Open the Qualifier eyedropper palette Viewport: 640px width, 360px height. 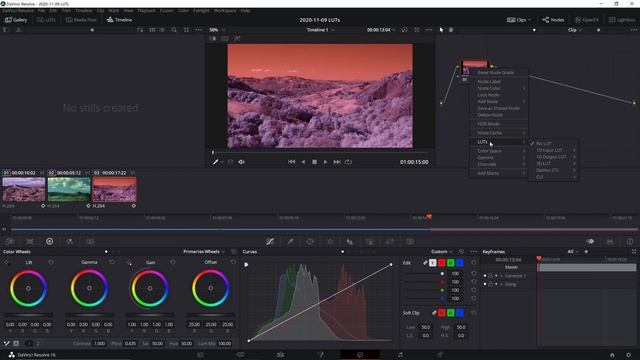coord(290,241)
